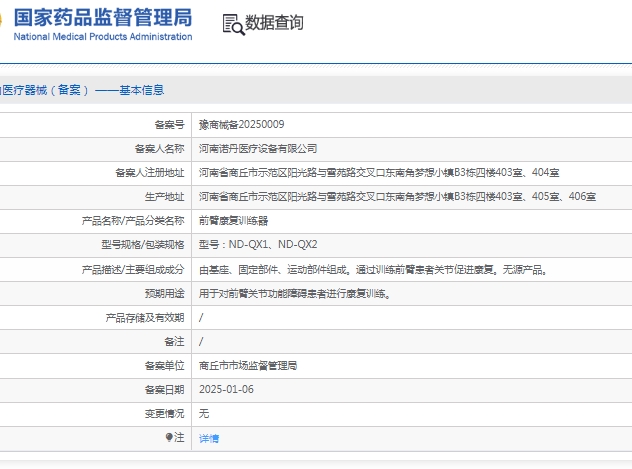The width and height of the screenshot is (632, 469).
Task: Click the 产品存储及有效期 label
Action: tap(145, 318)
